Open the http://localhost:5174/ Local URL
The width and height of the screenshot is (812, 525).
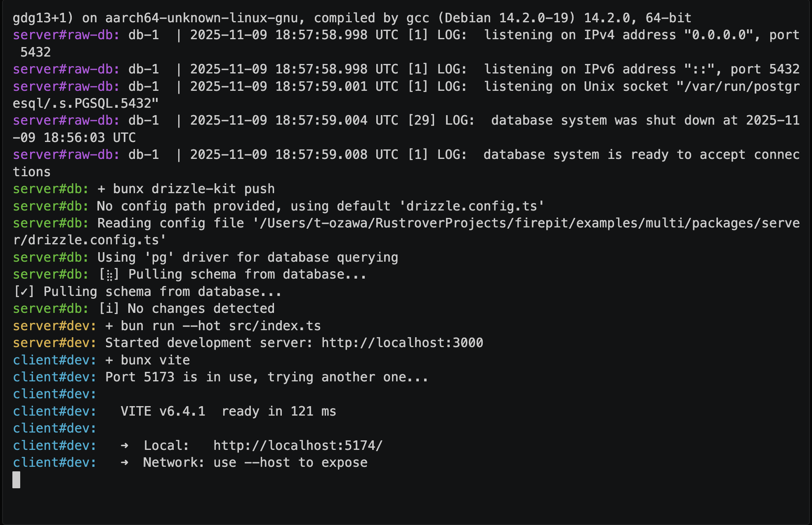coord(298,446)
